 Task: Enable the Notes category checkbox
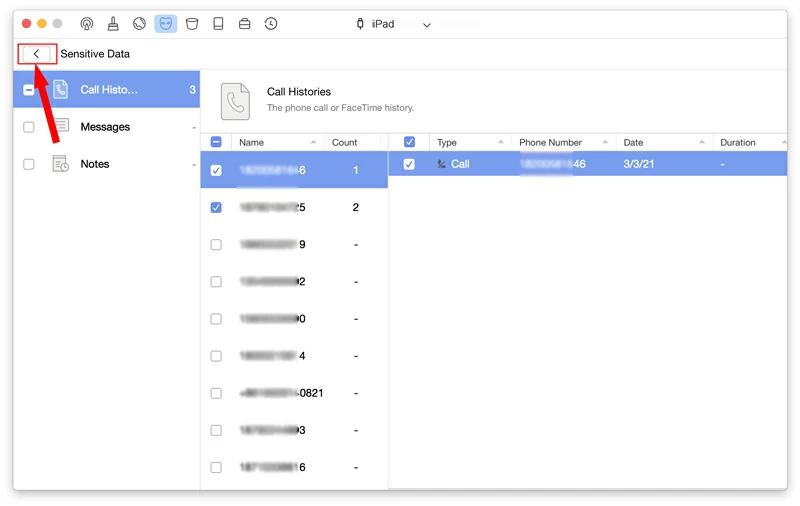(29, 164)
